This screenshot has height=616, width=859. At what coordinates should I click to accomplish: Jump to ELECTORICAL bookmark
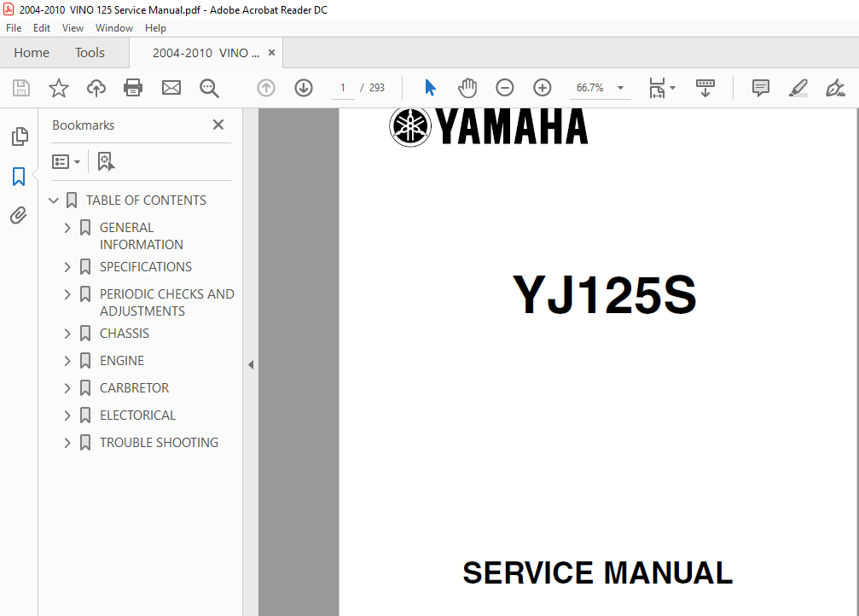[138, 416]
